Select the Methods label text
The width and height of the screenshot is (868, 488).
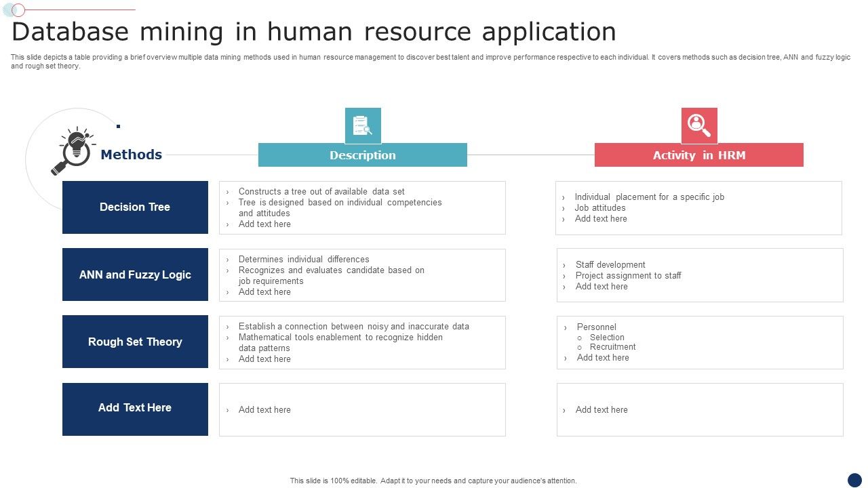pyautogui.click(x=131, y=155)
